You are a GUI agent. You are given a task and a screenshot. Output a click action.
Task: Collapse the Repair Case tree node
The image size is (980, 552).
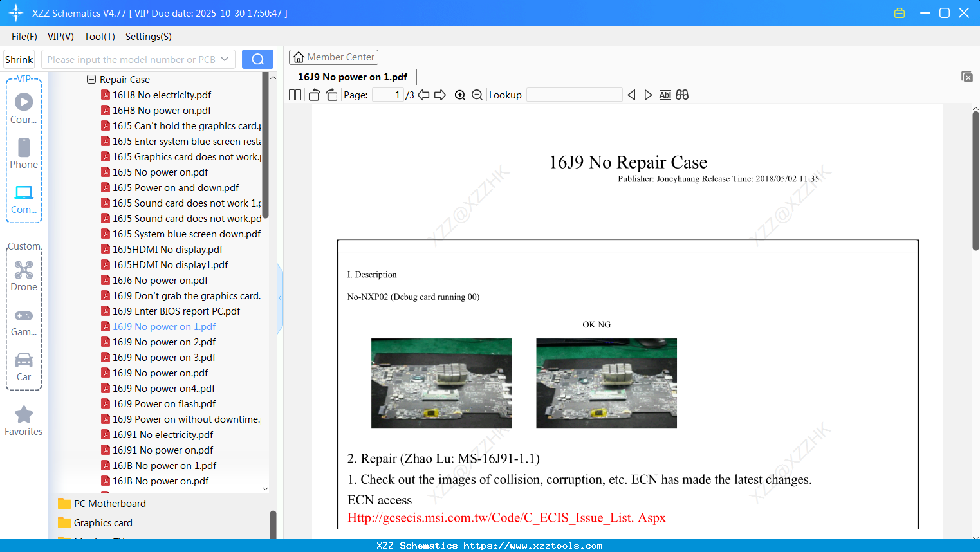tap(91, 79)
